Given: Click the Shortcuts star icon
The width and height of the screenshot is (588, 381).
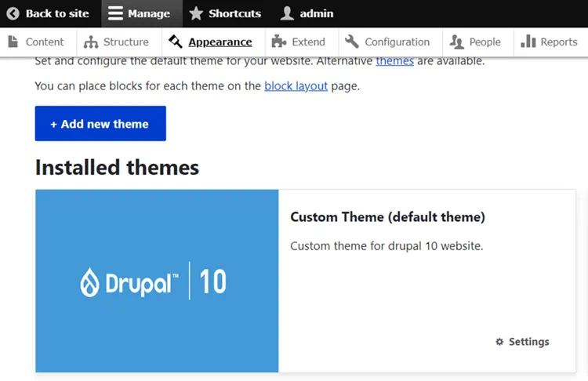Looking at the screenshot, I should [x=196, y=13].
